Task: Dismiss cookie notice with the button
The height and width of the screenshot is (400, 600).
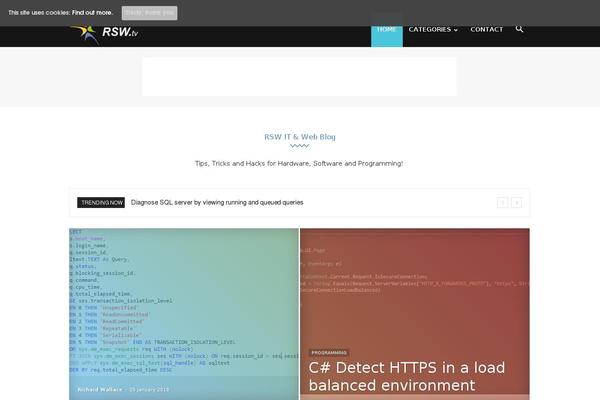Action: [x=149, y=13]
